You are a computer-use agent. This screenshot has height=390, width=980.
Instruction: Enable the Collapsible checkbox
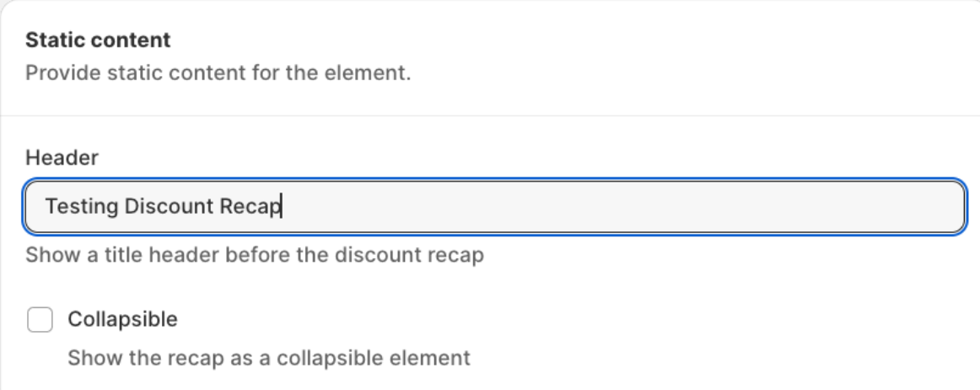pos(40,320)
